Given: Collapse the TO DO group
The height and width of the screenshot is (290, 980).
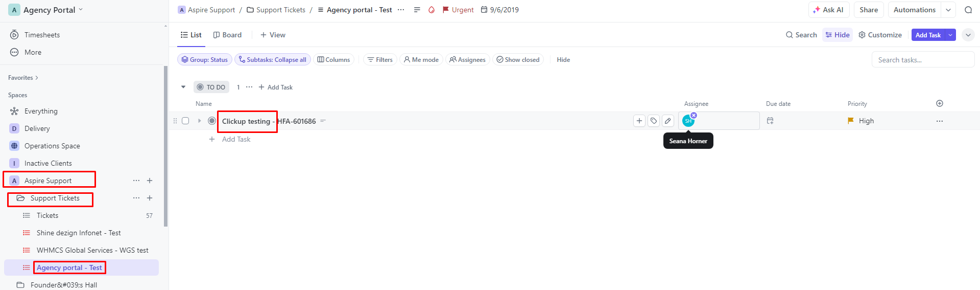Looking at the screenshot, I should pos(183,87).
